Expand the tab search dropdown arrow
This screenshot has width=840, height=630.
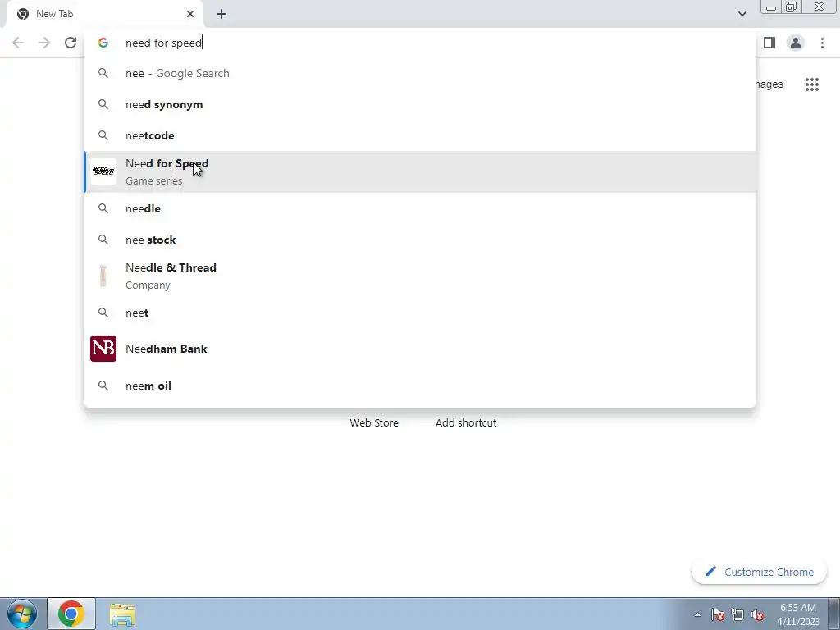(x=742, y=14)
